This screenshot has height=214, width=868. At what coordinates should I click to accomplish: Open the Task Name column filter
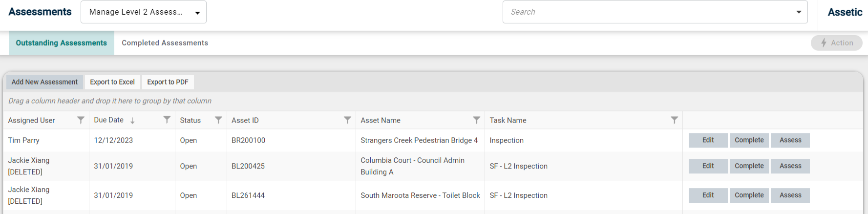coord(674,120)
